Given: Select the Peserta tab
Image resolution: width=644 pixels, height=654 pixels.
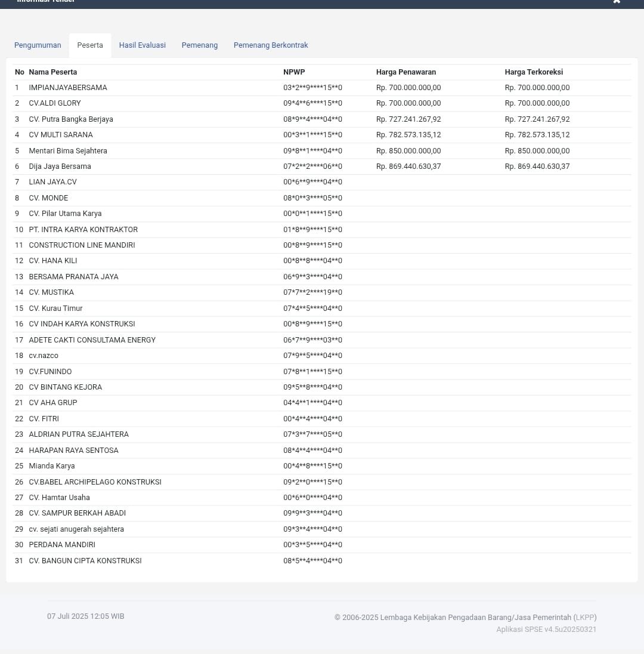Looking at the screenshot, I should (90, 45).
